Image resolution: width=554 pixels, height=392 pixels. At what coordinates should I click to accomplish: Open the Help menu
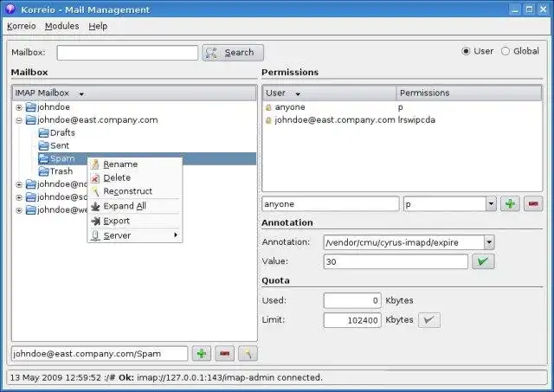pyautogui.click(x=98, y=26)
